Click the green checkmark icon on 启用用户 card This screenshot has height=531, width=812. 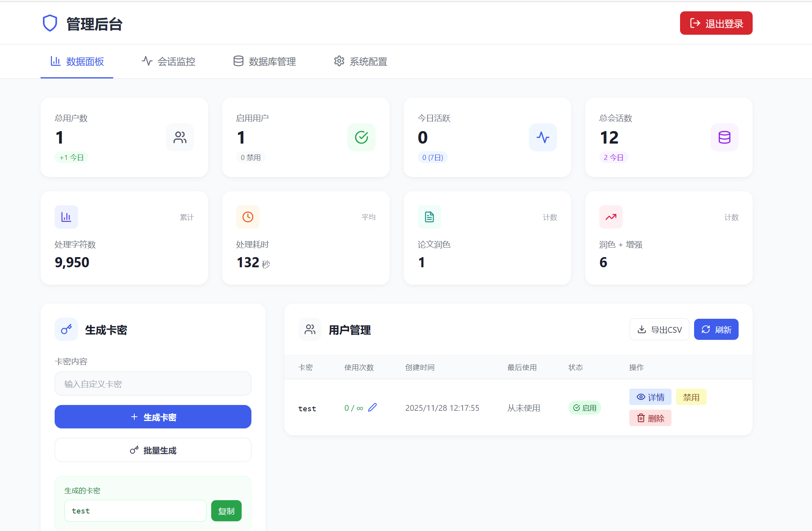coord(361,137)
